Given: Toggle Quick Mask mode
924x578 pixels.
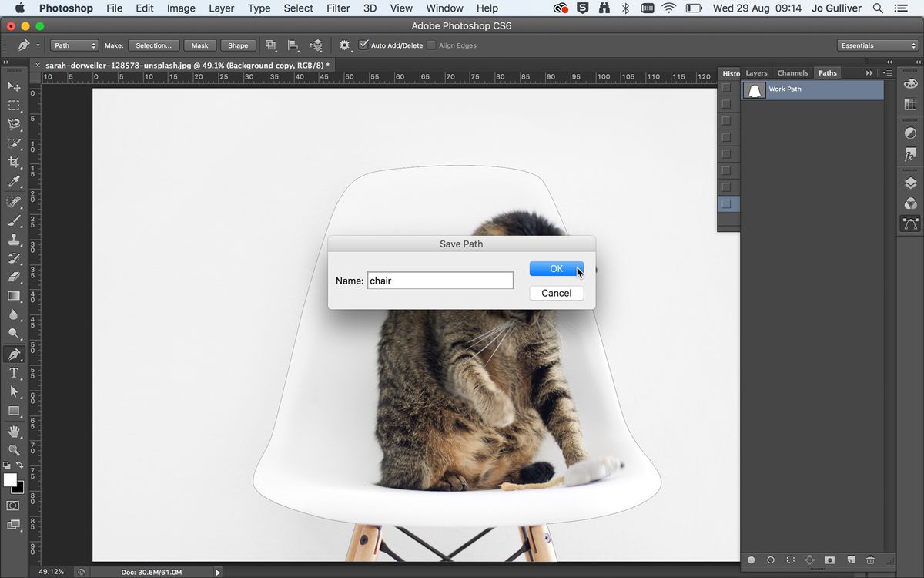Looking at the screenshot, I should point(13,506).
